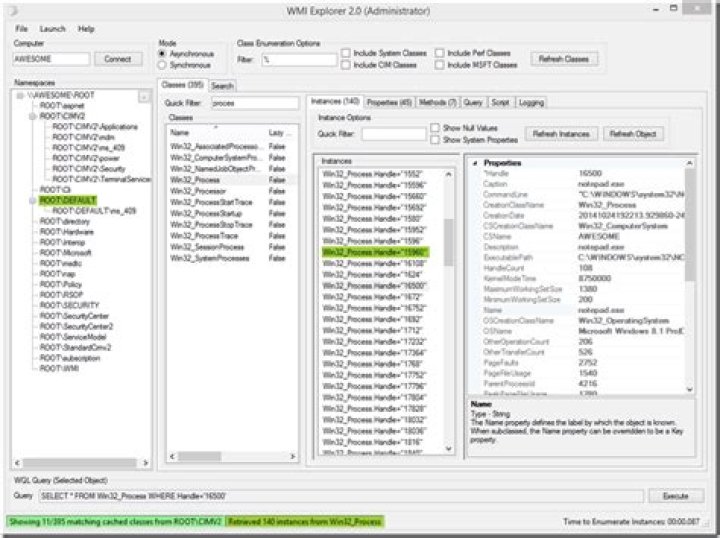
Task: Select the Win32_Processor class row
Action: [232, 191]
